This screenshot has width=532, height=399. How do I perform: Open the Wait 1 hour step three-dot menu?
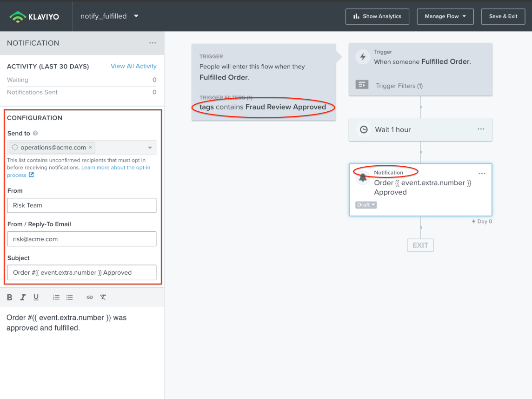point(481,129)
